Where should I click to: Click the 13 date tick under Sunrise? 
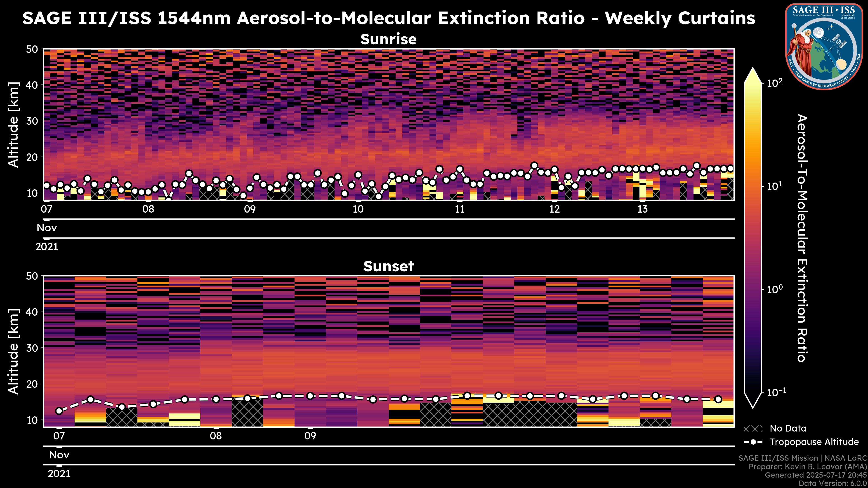(642, 209)
